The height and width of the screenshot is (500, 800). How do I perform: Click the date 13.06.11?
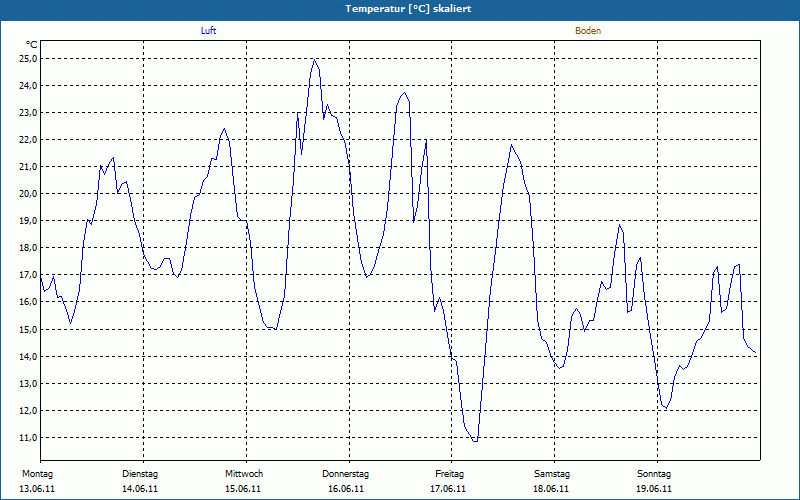click(37, 489)
